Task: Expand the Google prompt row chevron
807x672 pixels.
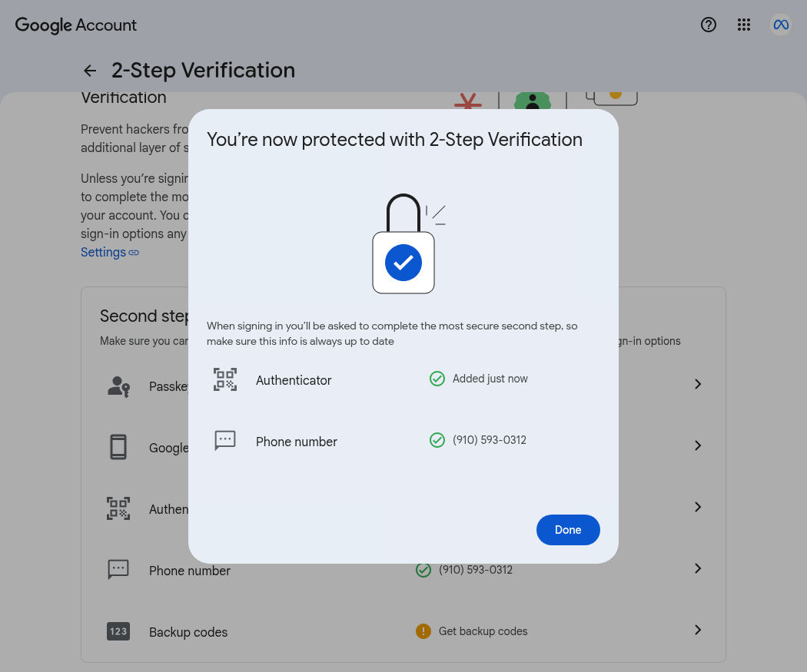Action: [x=698, y=445]
